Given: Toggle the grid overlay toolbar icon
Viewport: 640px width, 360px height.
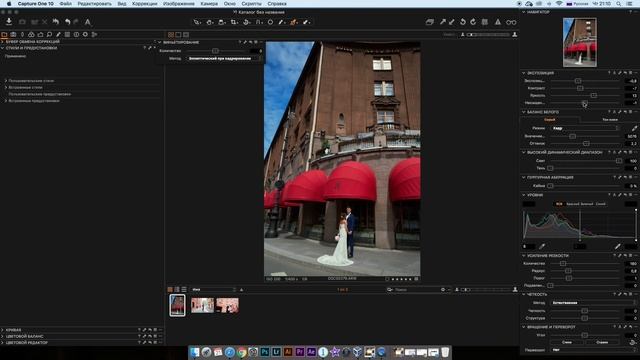Looking at the screenshot, I should (x=485, y=22).
